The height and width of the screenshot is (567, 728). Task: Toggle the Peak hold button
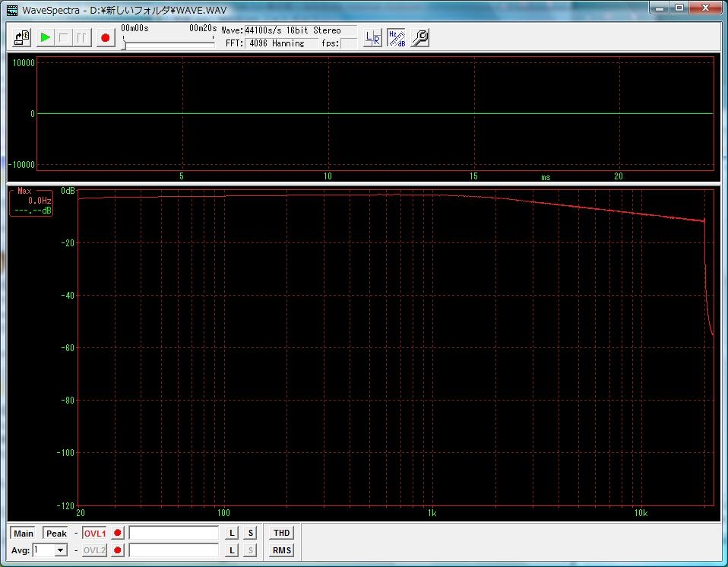click(56, 534)
